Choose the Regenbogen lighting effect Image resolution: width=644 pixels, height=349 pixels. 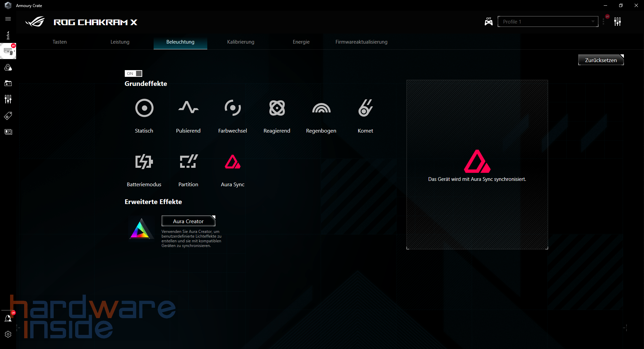point(321,116)
